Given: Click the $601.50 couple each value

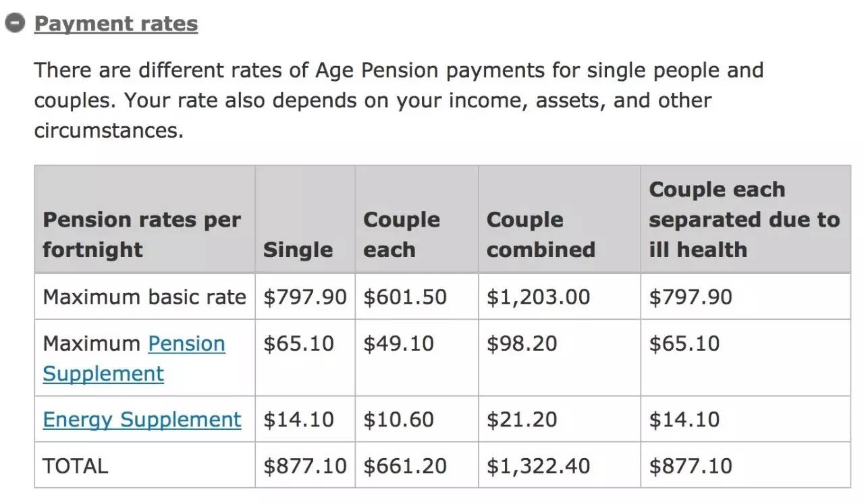Looking at the screenshot, I should (x=405, y=297).
